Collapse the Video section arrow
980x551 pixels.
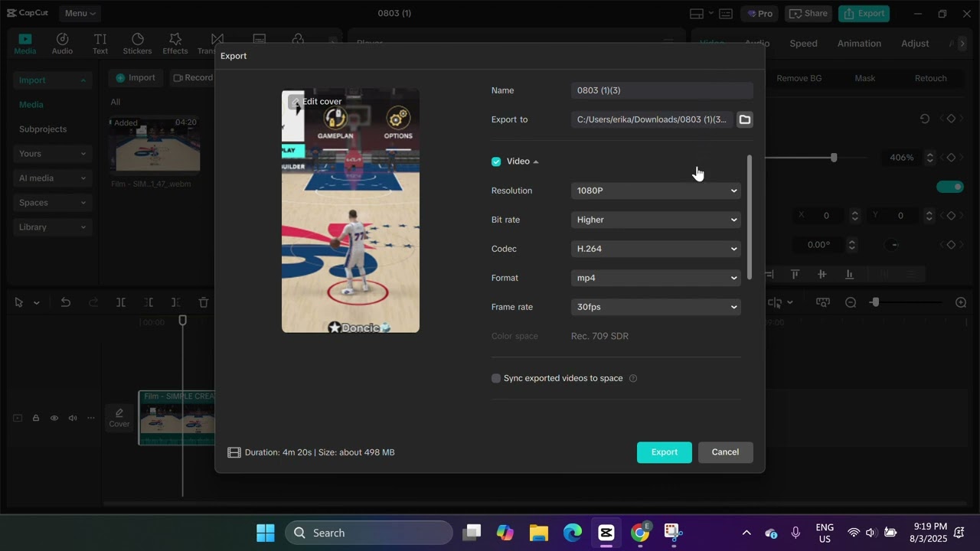click(x=536, y=161)
